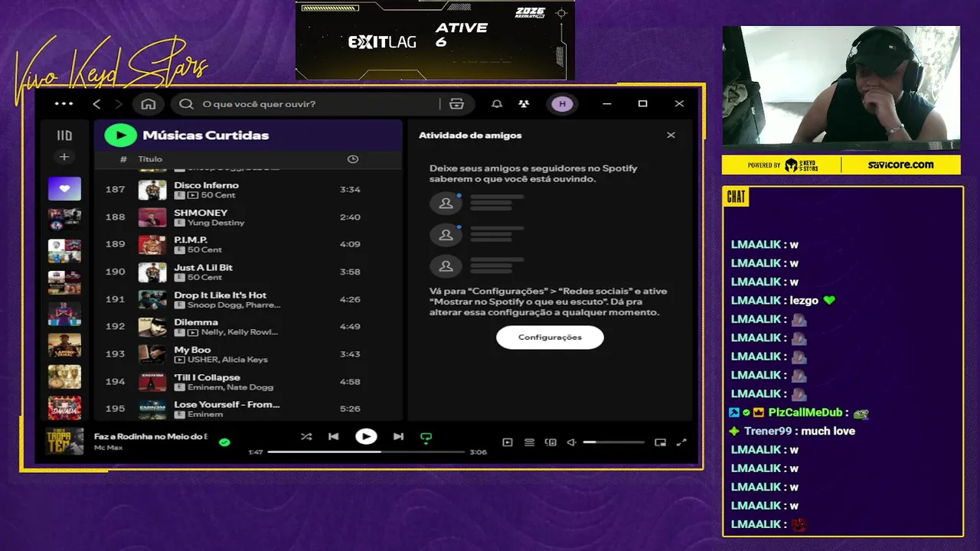Open artist link Snoop Dogg, Pharrell
This screenshot has height=551, width=980.
234,305
